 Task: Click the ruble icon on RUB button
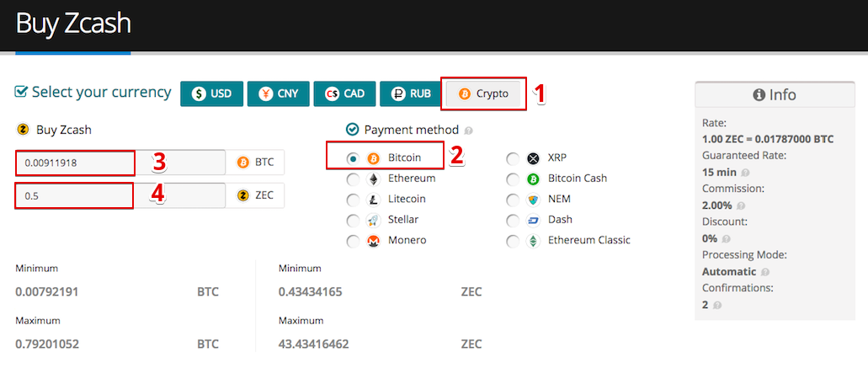398,94
